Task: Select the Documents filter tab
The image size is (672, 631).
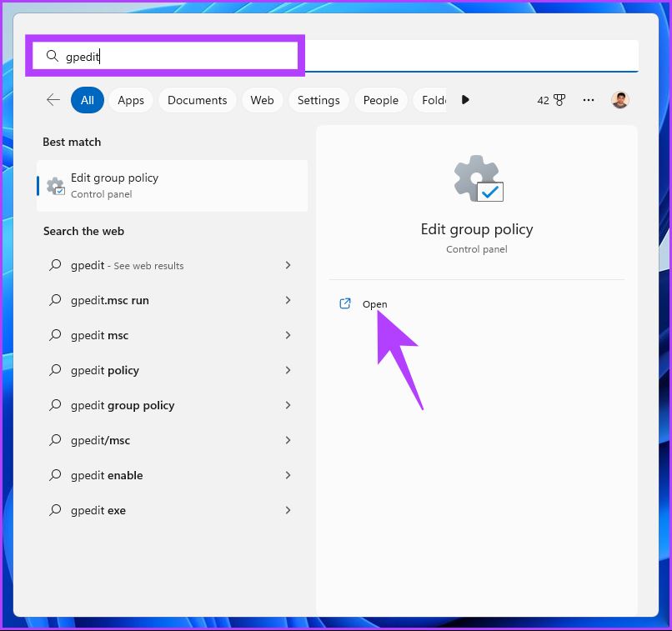Action: tap(197, 100)
